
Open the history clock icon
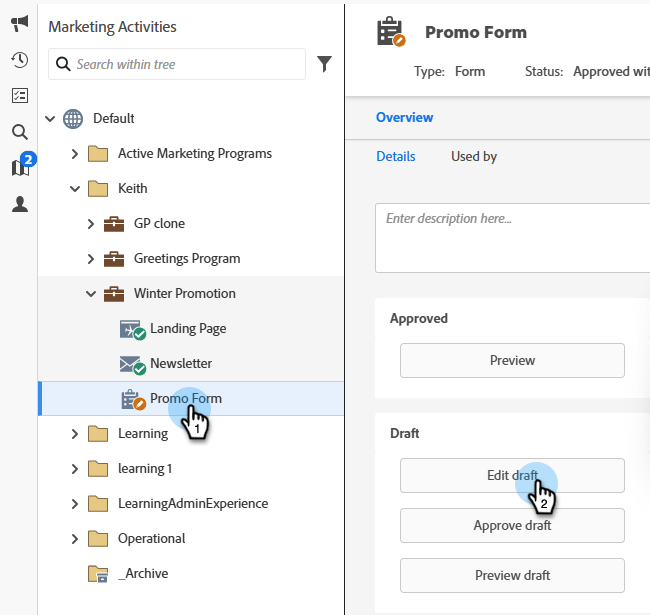[x=19, y=60]
